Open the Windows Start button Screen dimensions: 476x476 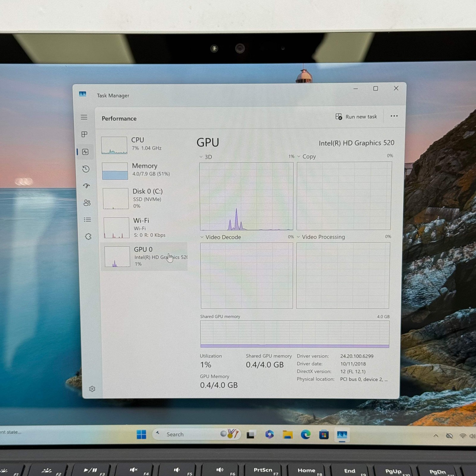(141, 434)
